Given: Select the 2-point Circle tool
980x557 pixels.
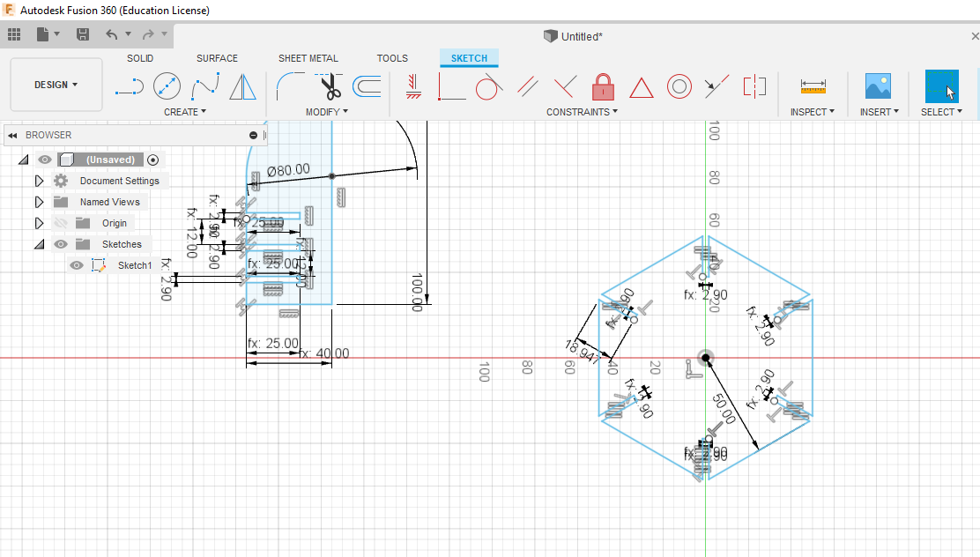Looking at the screenshot, I should click(x=167, y=86).
